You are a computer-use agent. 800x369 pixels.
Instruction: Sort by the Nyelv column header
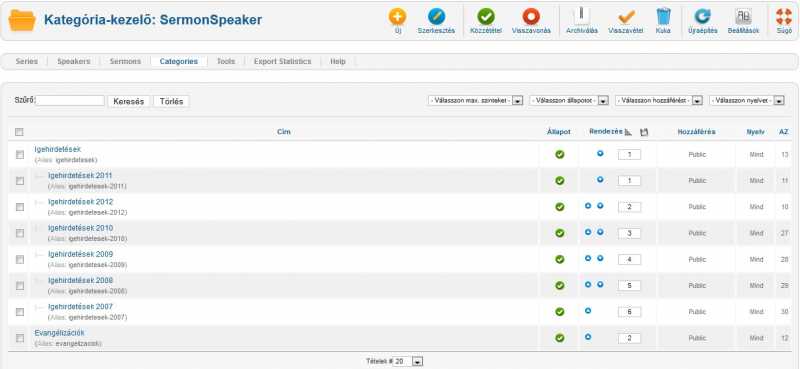(x=756, y=132)
